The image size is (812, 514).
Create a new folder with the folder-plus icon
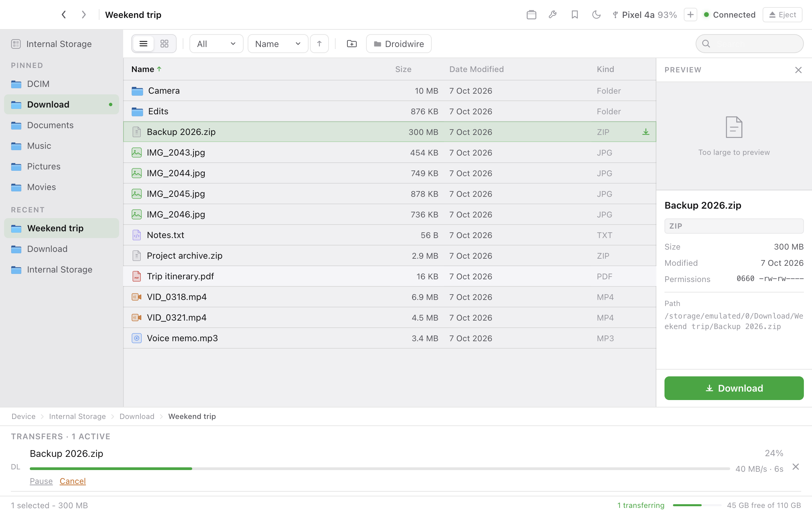click(x=352, y=44)
